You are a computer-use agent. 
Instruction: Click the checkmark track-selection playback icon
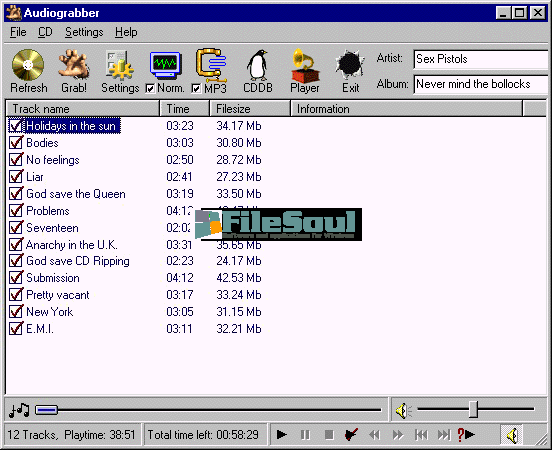pyautogui.click(x=351, y=435)
